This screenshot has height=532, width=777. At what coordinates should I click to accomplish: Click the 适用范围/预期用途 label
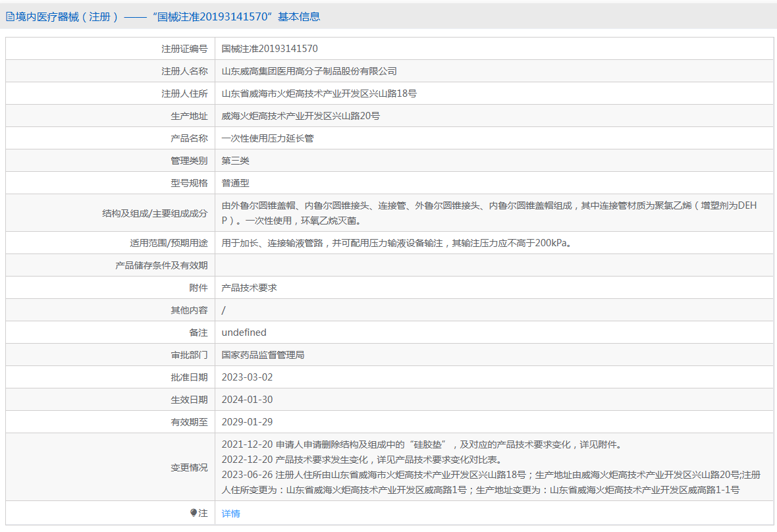[x=169, y=243]
